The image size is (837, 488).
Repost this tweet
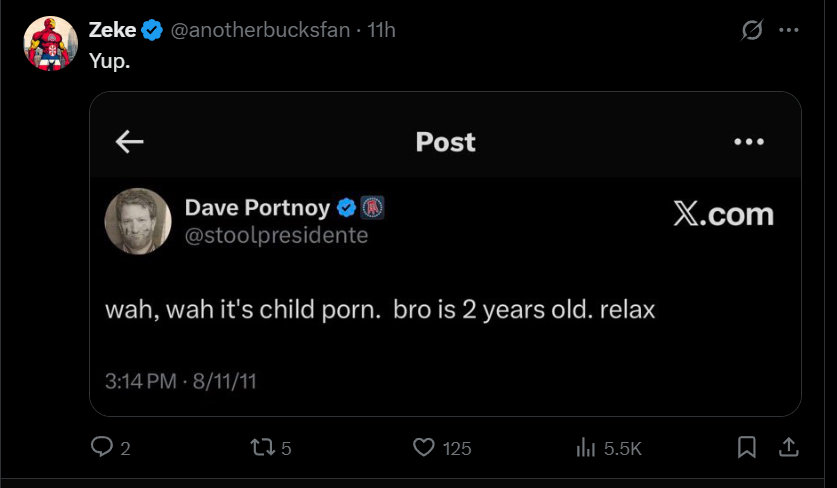pos(262,448)
